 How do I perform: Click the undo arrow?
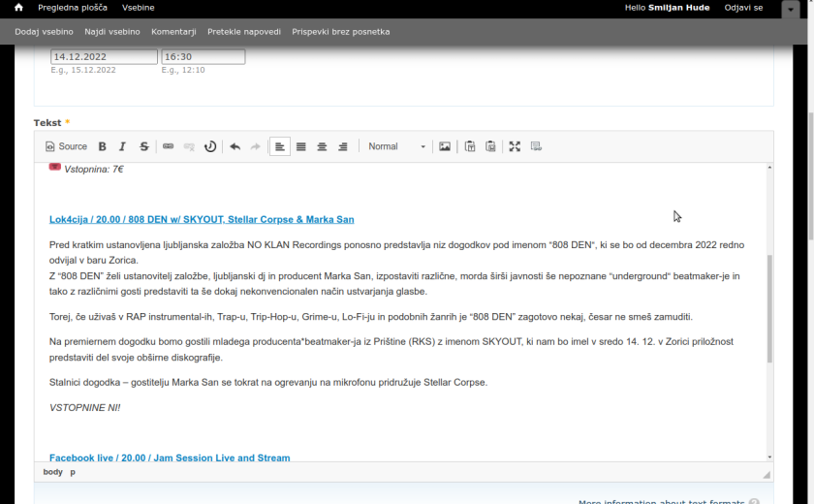coord(235,146)
